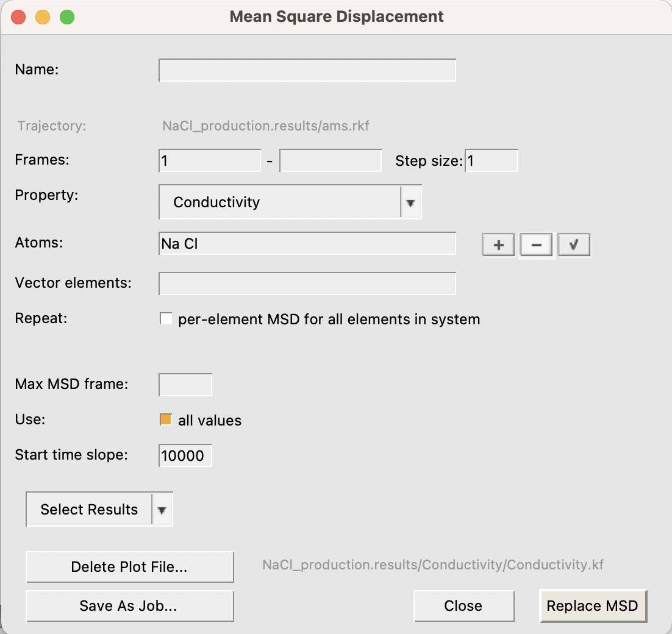Click the Property dropdown arrow
The height and width of the screenshot is (634, 672).
410,203
